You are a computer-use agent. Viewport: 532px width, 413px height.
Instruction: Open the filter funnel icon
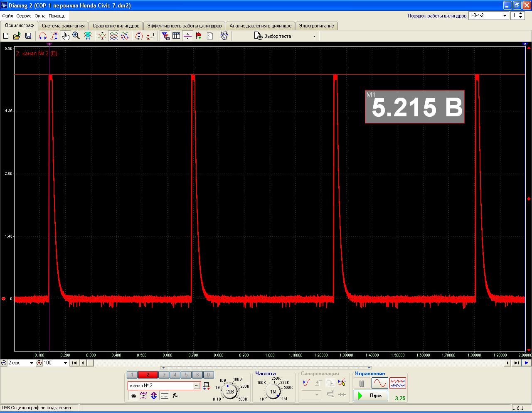point(165,36)
